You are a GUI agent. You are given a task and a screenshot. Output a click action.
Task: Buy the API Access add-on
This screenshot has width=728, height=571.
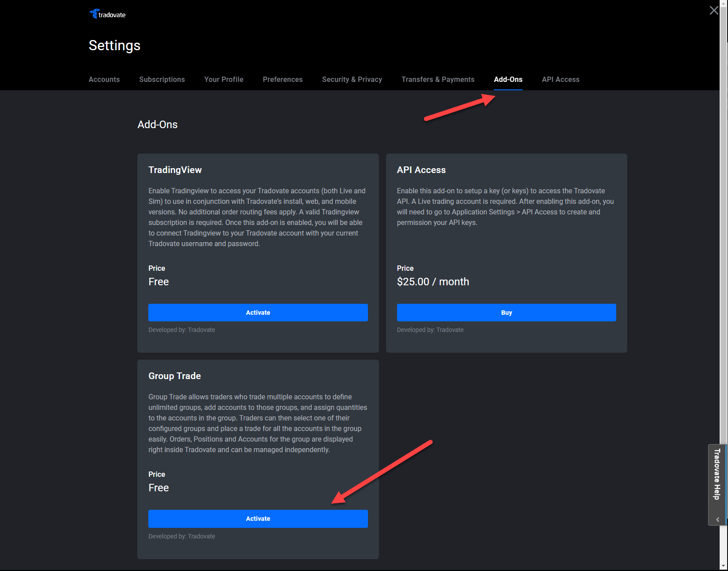[x=506, y=313]
